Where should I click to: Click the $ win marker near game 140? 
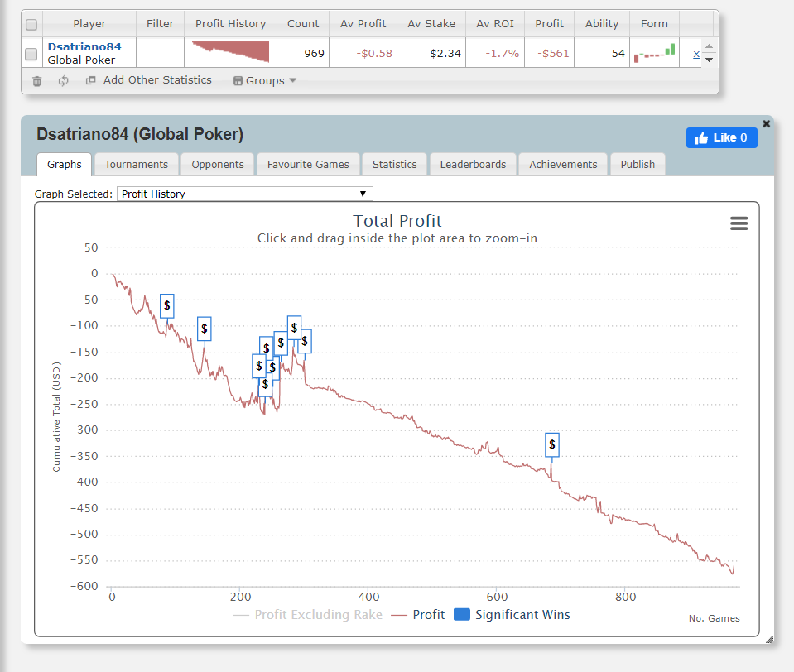pyautogui.click(x=204, y=329)
